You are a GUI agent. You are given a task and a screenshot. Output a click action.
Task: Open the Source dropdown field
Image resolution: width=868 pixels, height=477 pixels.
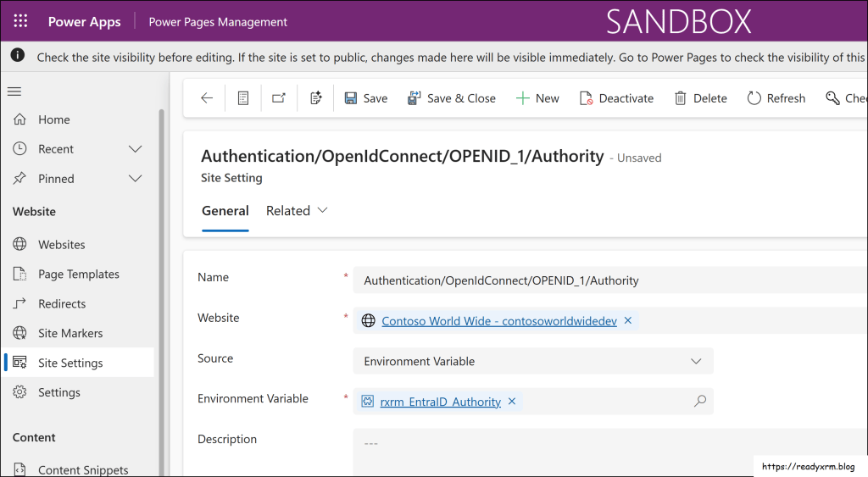(x=533, y=361)
